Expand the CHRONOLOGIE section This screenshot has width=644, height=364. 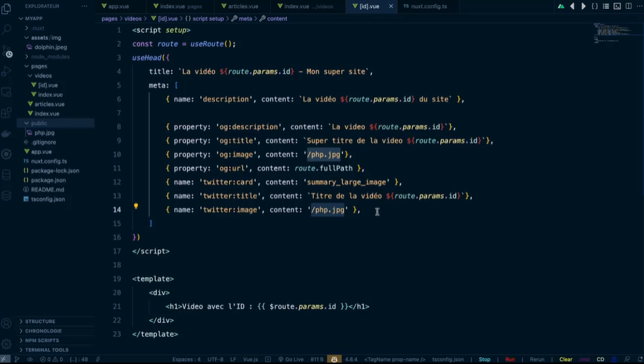43,330
